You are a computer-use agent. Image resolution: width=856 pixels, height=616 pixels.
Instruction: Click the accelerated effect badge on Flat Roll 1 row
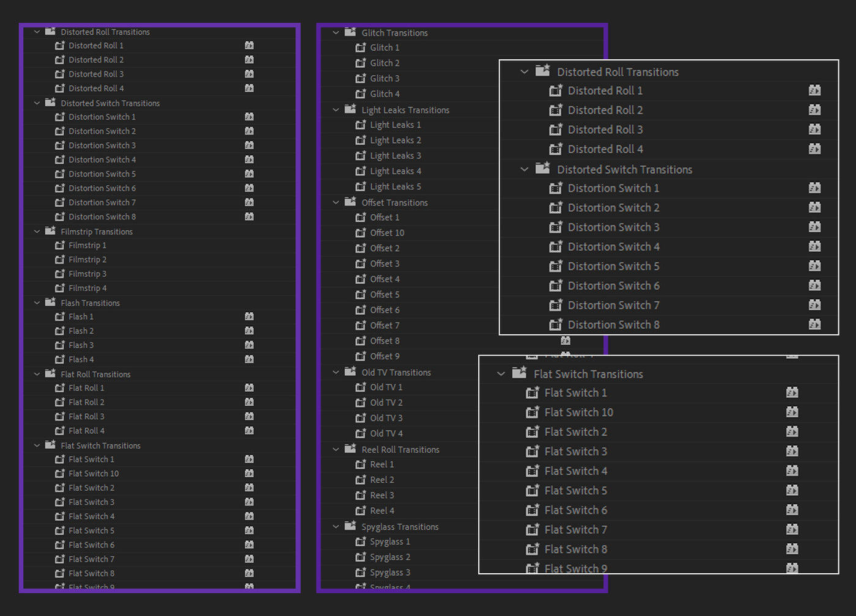click(x=249, y=387)
